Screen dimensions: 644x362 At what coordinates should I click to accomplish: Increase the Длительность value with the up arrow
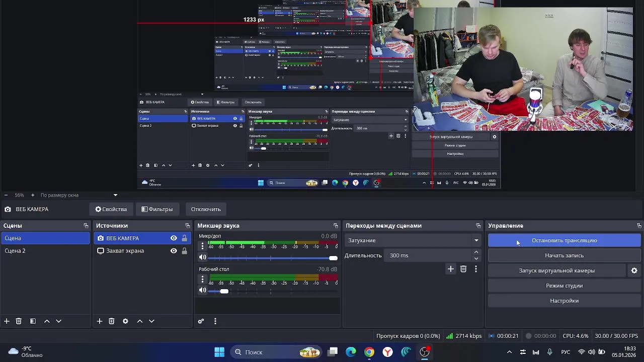click(x=476, y=252)
